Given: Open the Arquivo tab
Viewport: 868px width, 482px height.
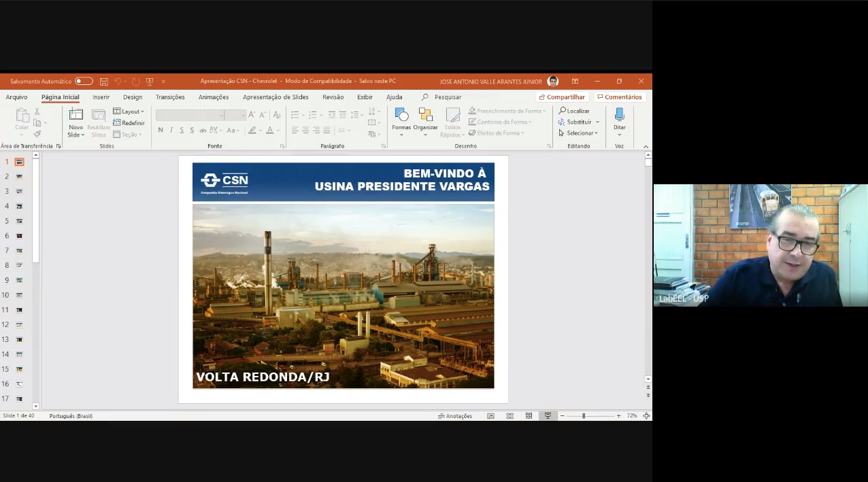Looking at the screenshot, I should click(16, 97).
